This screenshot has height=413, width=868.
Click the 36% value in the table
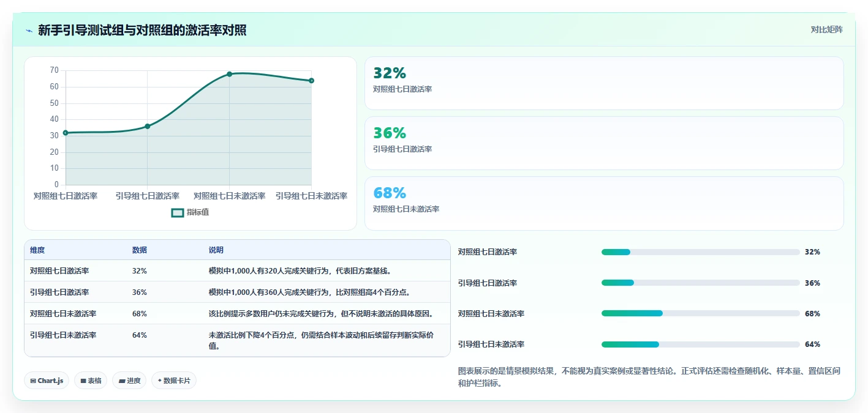click(x=140, y=292)
